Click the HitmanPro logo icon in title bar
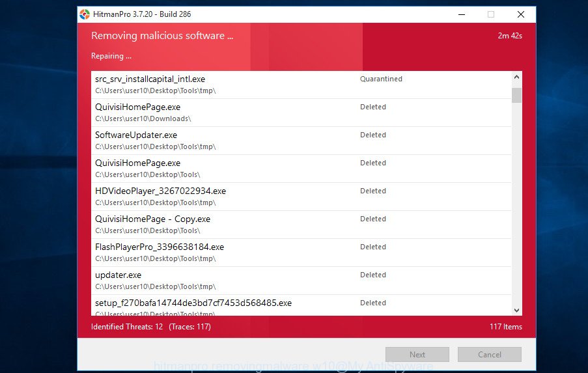 point(85,14)
